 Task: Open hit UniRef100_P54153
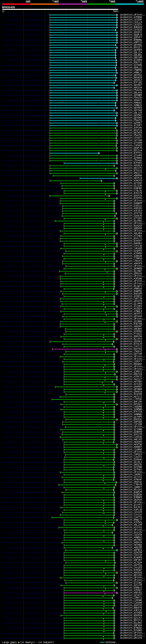click(131, 120)
